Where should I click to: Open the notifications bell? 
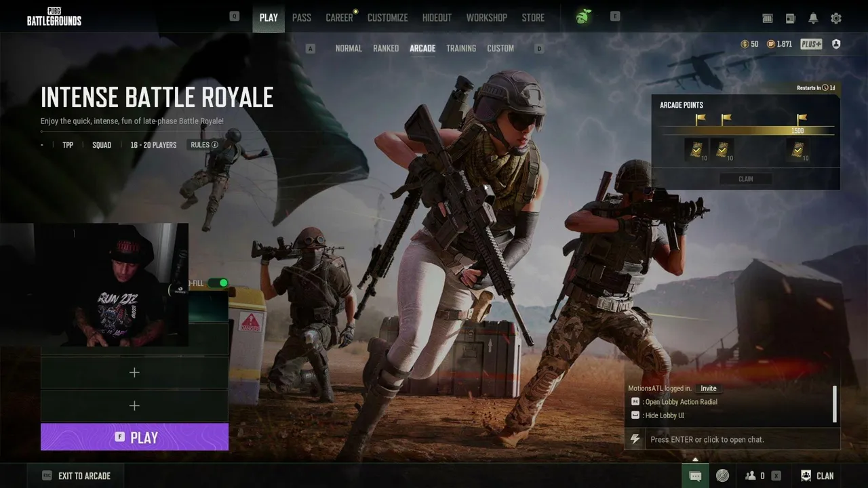pyautogui.click(x=813, y=18)
